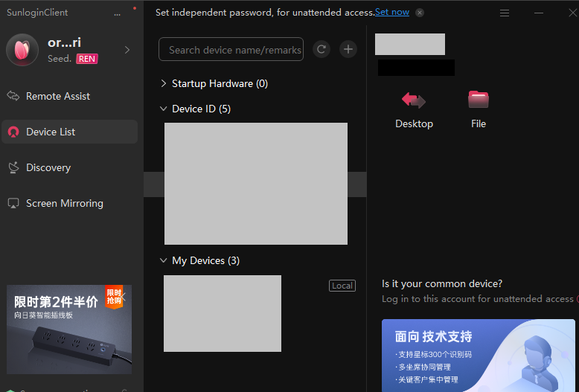Refresh the device list
The image size is (579, 392).
click(322, 49)
